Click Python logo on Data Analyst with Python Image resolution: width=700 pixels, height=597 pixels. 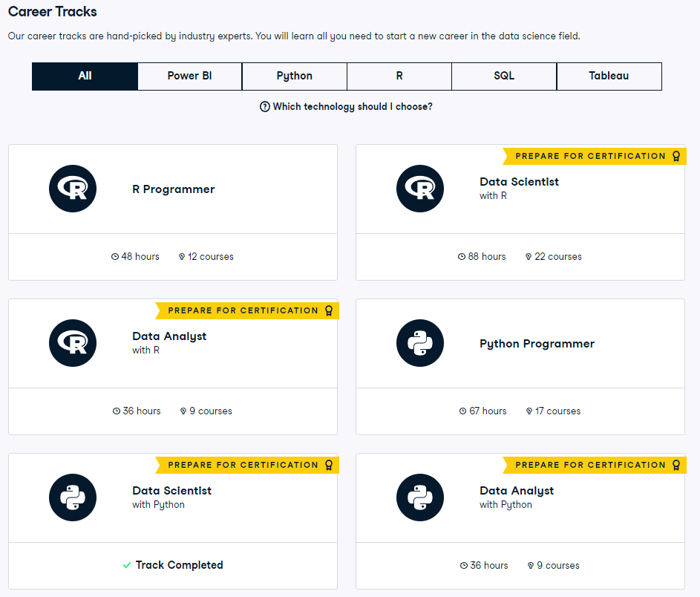[420, 497]
